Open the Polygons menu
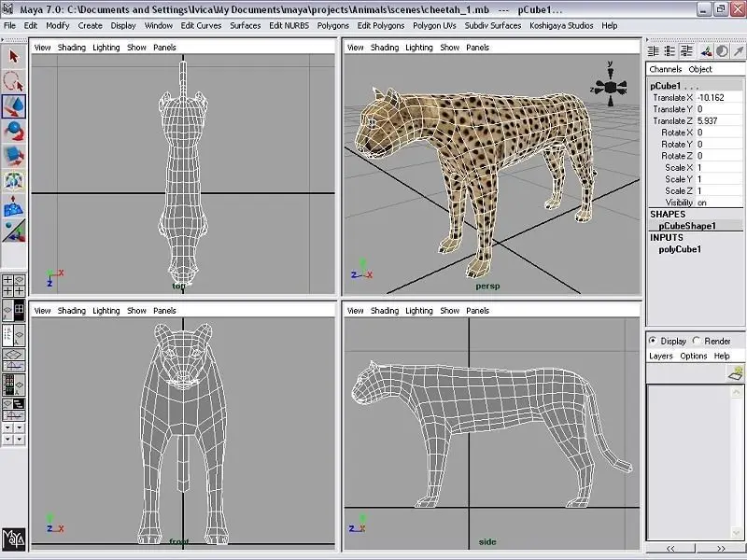Screen dimensions: 747x560 333,26
